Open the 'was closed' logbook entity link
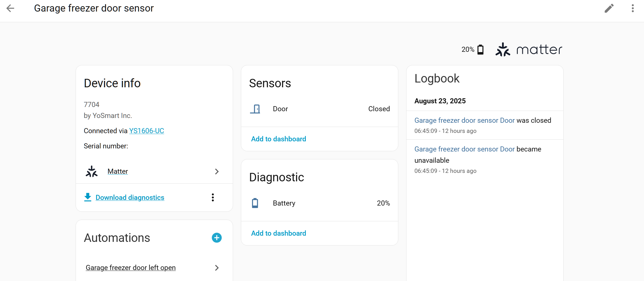Image resolution: width=644 pixels, height=281 pixels. [464, 120]
